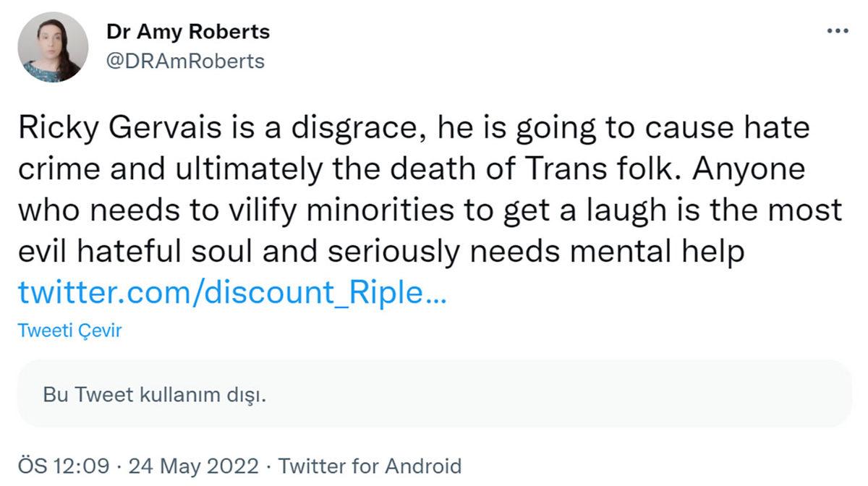This screenshot has height=486, width=868.
Task: Click the ÖS 12:09 timestamp
Action: (62, 466)
